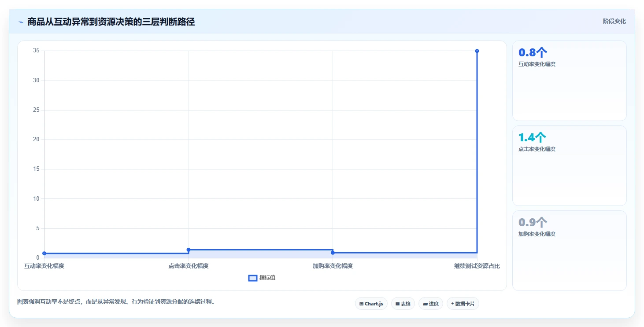644x327 pixels.
Task: Select the 表格 tag
Action: (403, 304)
